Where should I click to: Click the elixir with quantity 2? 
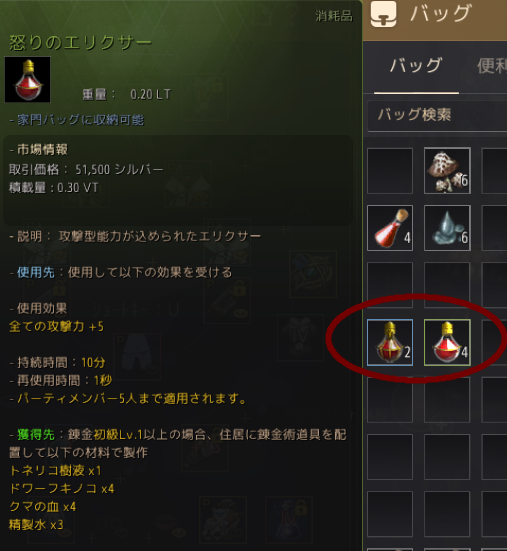tap(390, 342)
